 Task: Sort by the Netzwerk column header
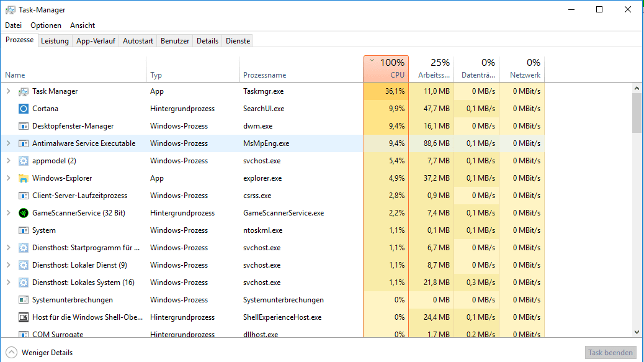point(522,69)
